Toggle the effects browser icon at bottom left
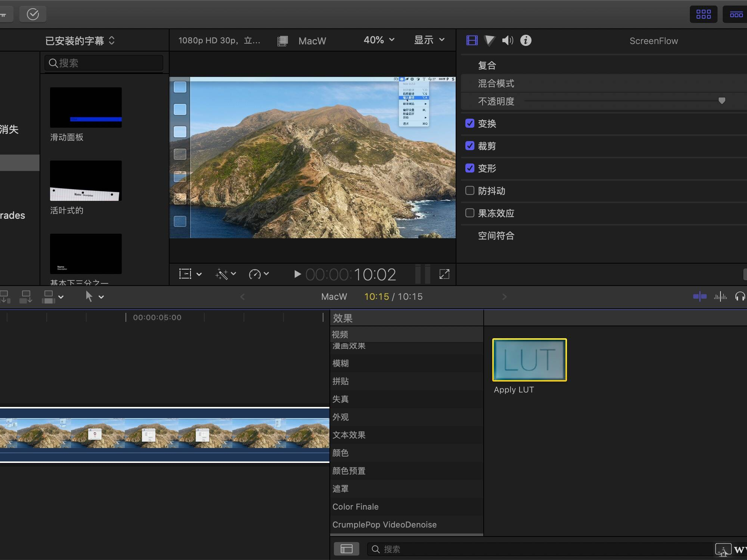Viewport: 747px width, 560px height. 346,549
